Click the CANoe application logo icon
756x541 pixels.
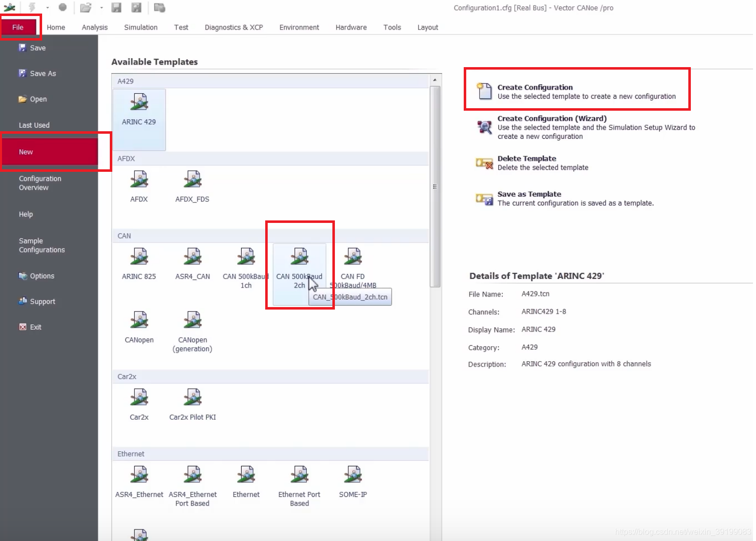coord(10,8)
